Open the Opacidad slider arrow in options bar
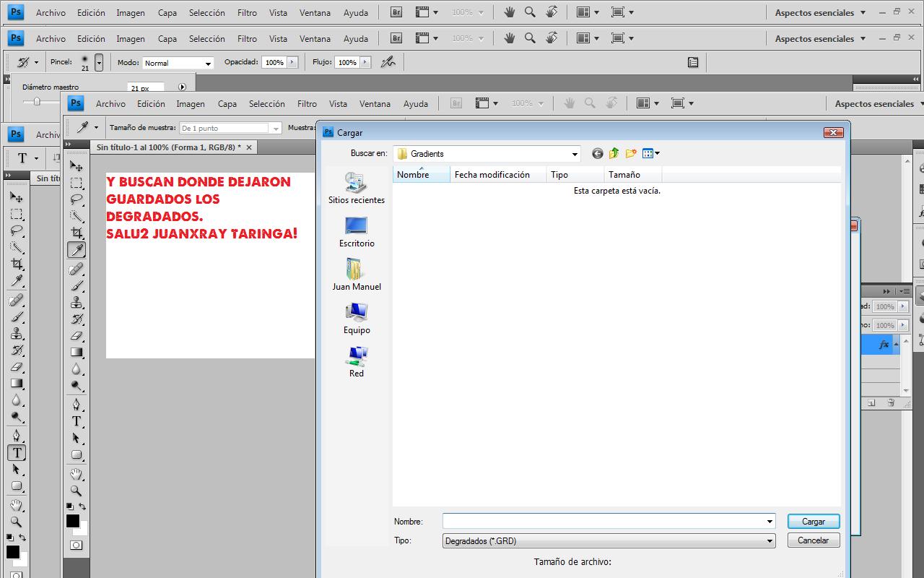This screenshot has height=578, width=924. coord(292,62)
